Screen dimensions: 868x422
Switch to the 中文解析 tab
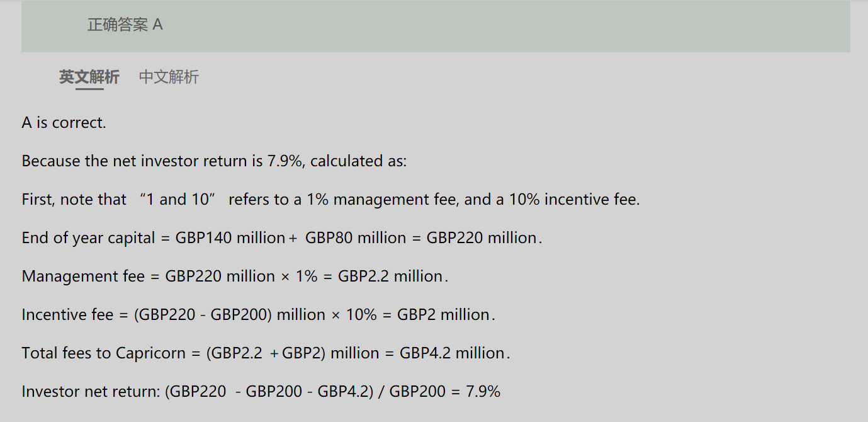[169, 77]
